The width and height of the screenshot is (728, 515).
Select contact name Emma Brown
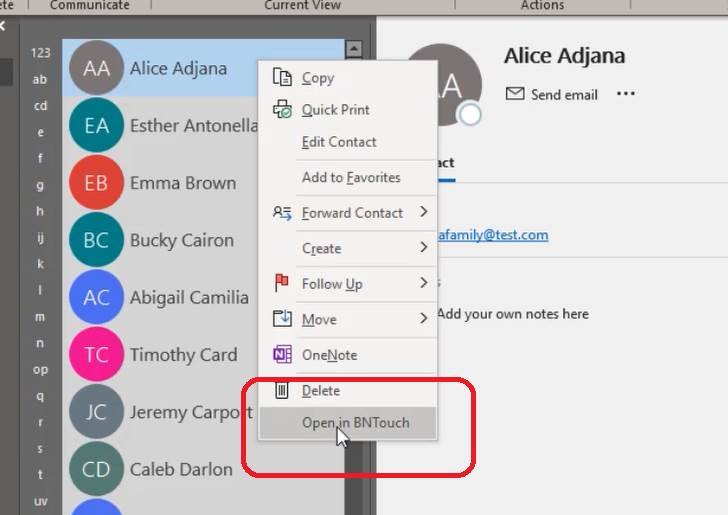pos(183,183)
